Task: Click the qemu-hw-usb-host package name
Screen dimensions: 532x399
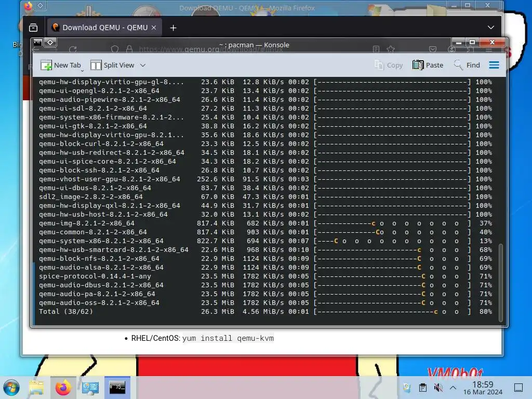Action: point(103,215)
